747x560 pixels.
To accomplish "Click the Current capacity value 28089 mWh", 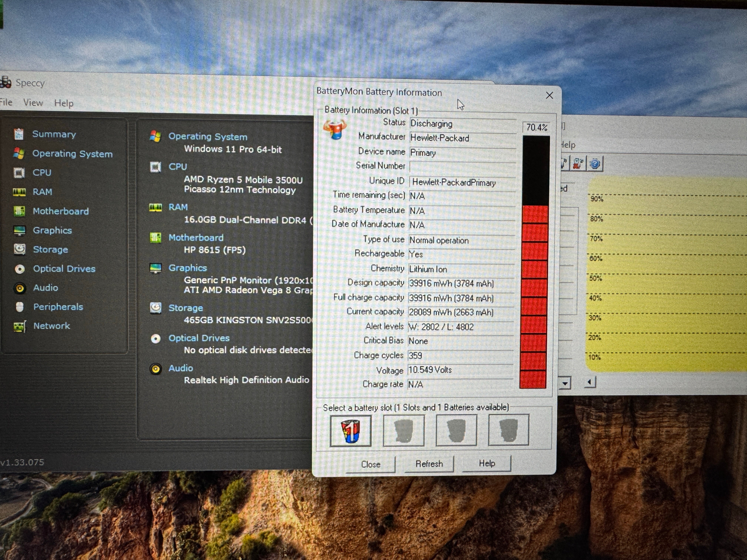I will [461, 312].
